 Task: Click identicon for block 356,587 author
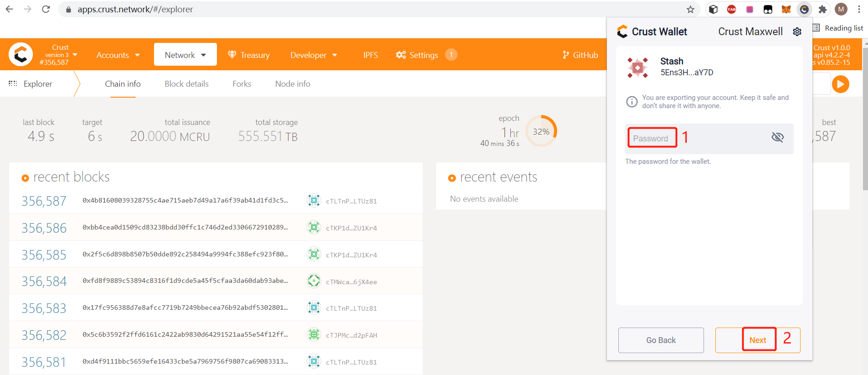click(314, 200)
